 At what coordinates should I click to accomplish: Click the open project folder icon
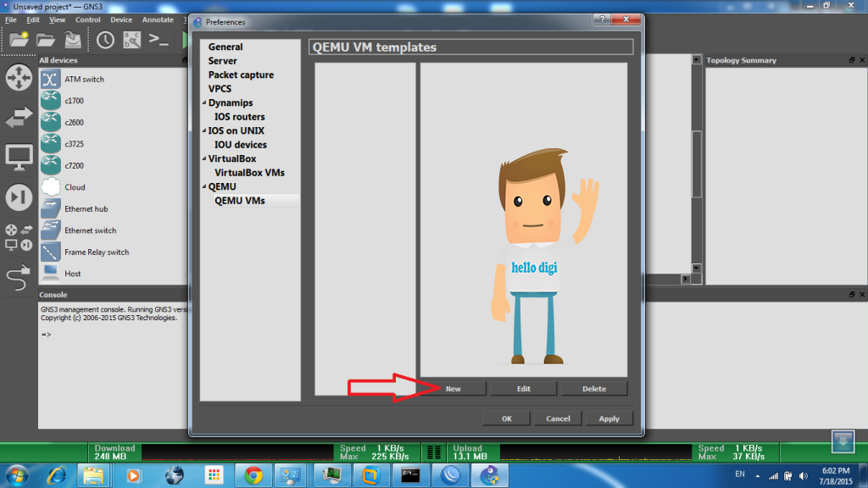(46, 40)
